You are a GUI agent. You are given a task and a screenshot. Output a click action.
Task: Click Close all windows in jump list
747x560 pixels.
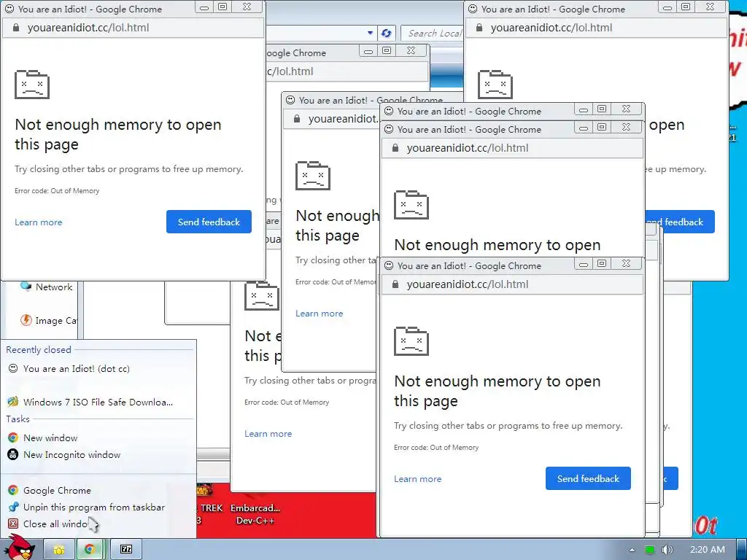pos(98,524)
